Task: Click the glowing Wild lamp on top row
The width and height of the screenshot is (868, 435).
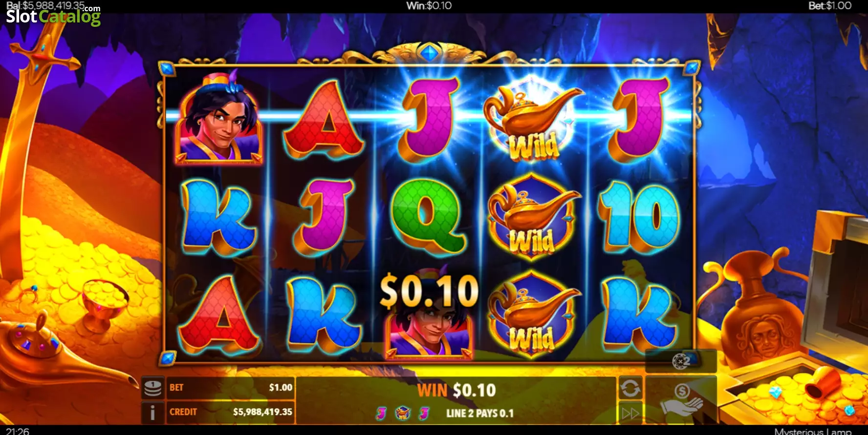Action: click(x=533, y=120)
